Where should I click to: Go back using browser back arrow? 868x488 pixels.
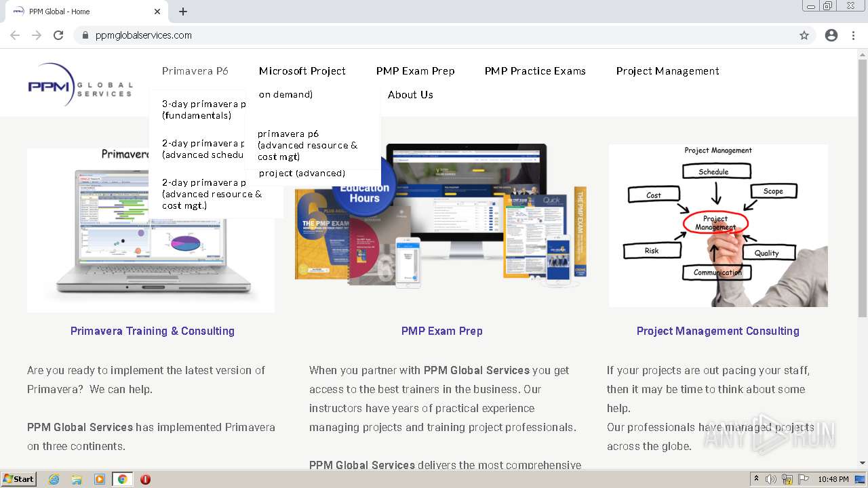[15, 35]
